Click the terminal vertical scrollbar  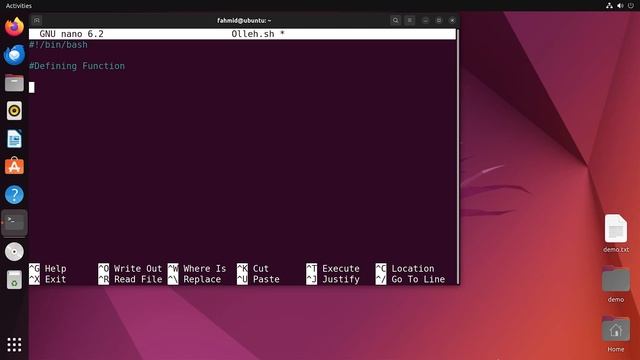458,156
